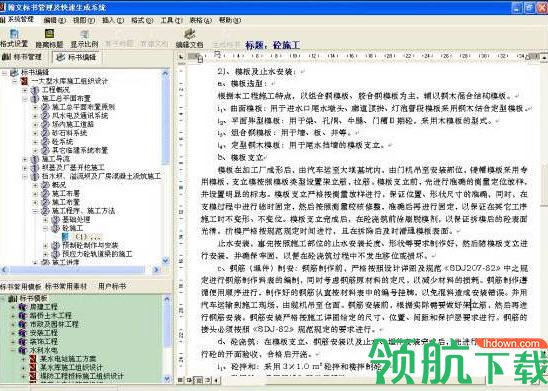Select 预应力砼轨道梁的施工 in the tree
The width and height of the screenshot is (548, 391).
pos(97,254)
